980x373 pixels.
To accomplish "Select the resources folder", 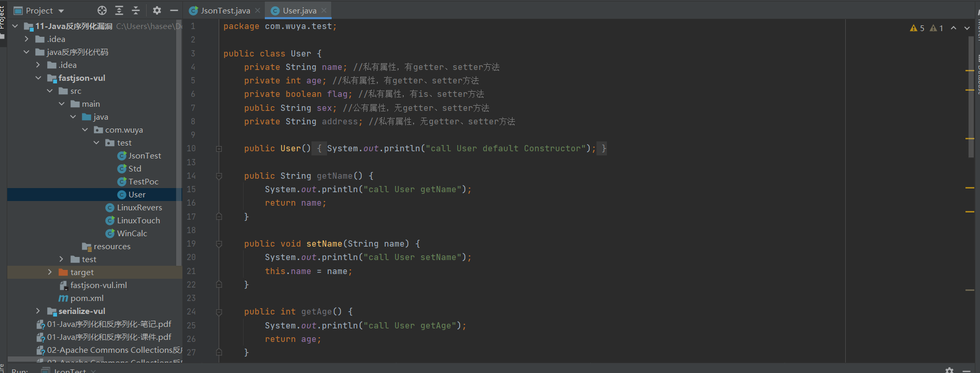I will [x=106, y=246].
